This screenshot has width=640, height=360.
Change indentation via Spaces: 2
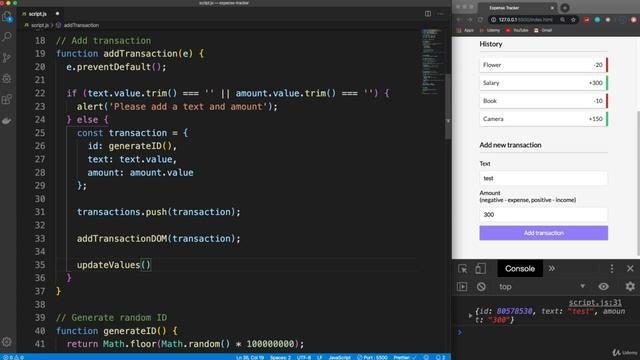point(280,357)
